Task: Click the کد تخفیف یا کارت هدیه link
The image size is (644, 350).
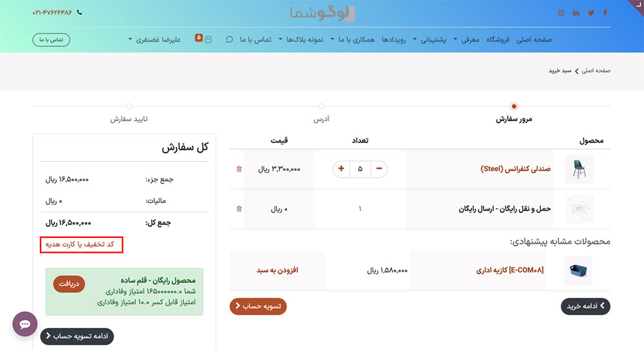Action: 81,244
